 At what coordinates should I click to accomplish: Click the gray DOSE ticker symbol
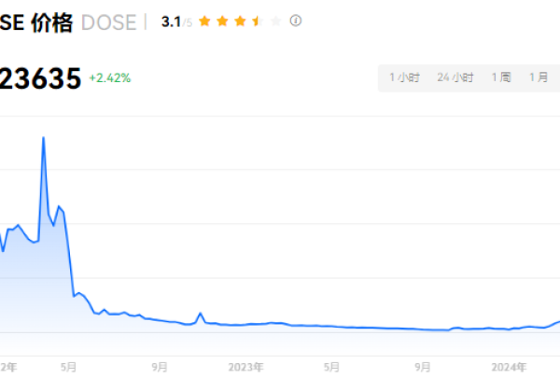[x=109, y=22]
